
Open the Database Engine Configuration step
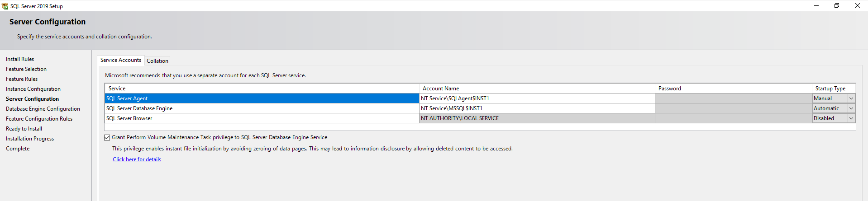43,109
